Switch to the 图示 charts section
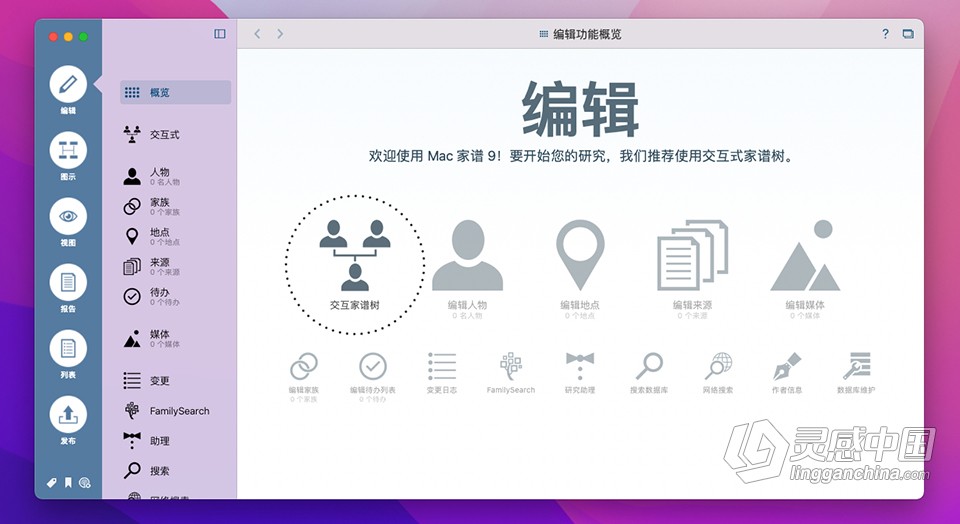The width and height of the screenshot is (960, 524). pyautogui.click(x=68, y=151)
